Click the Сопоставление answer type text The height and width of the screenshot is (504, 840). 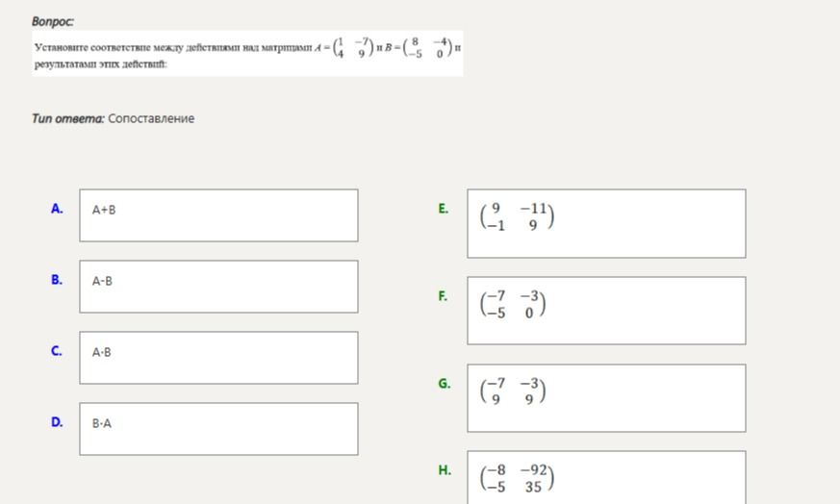point(151,118)
